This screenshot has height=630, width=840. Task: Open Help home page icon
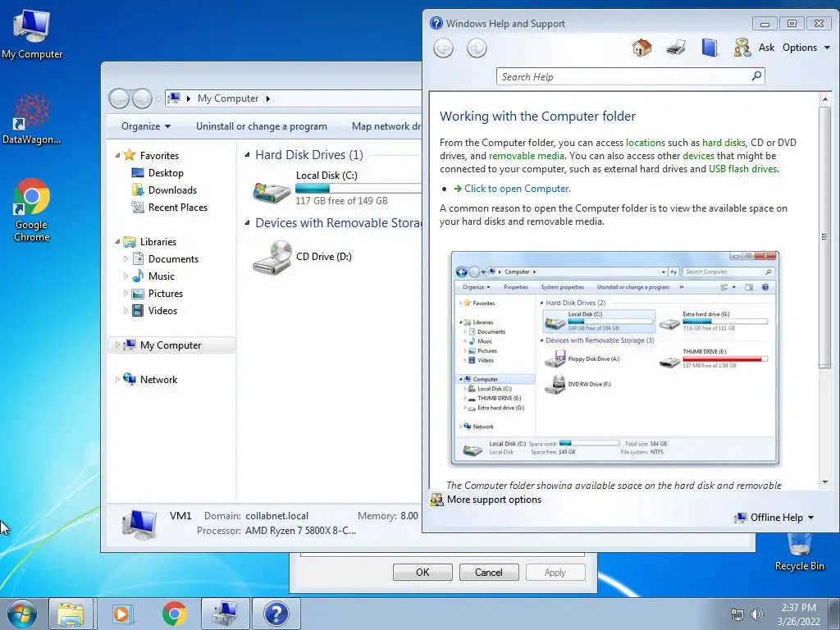(x=641, y=48)
